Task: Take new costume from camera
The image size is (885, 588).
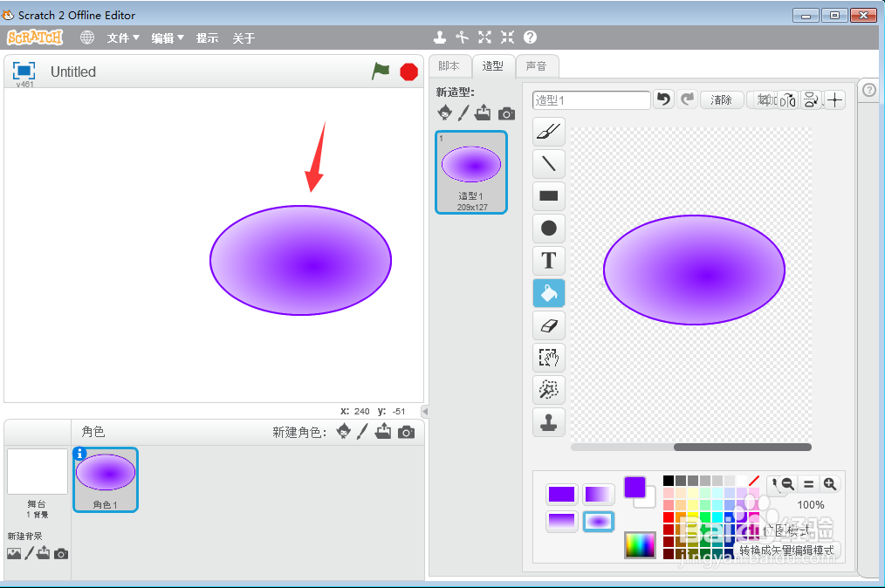Action: pos(506,113)
